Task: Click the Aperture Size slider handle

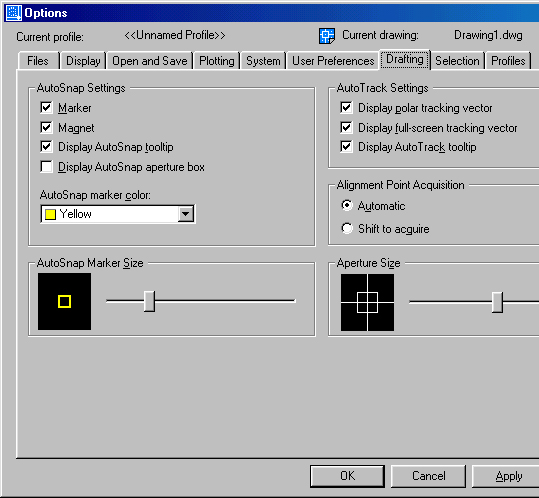Action: 497,302
